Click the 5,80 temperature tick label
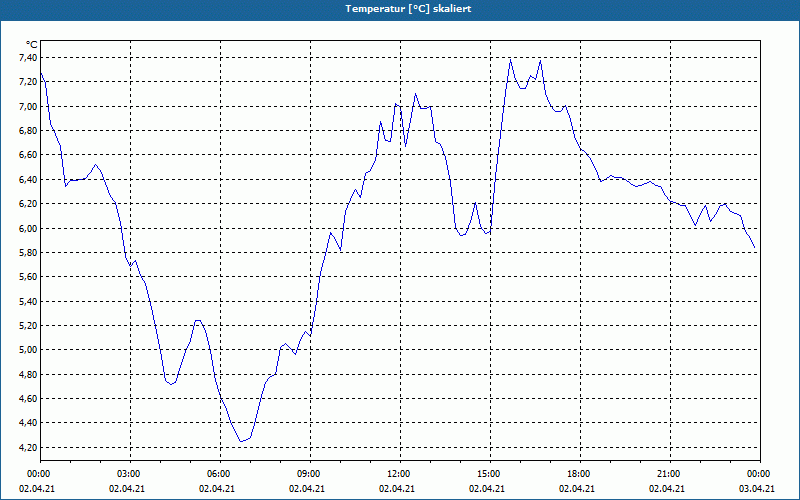This screenshot has height=500, width=800. pyautogui.click(x=28, y=253)
